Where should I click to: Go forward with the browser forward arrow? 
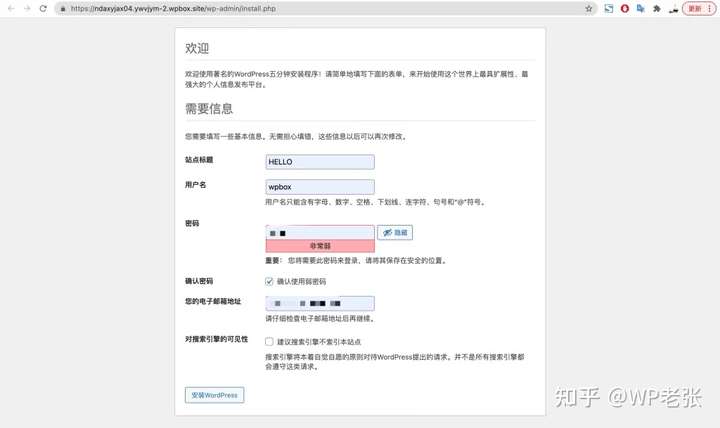coord(27,8)
